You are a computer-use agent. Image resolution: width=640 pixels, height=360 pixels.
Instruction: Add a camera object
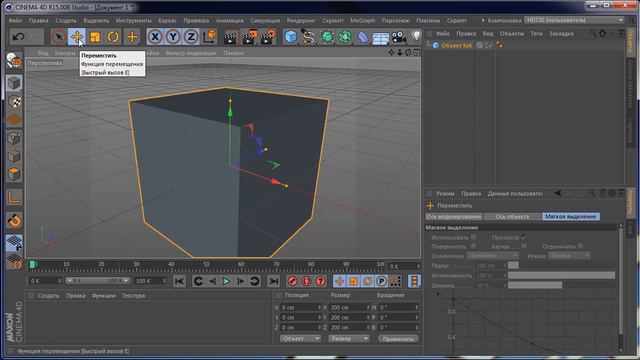[399, 37]
